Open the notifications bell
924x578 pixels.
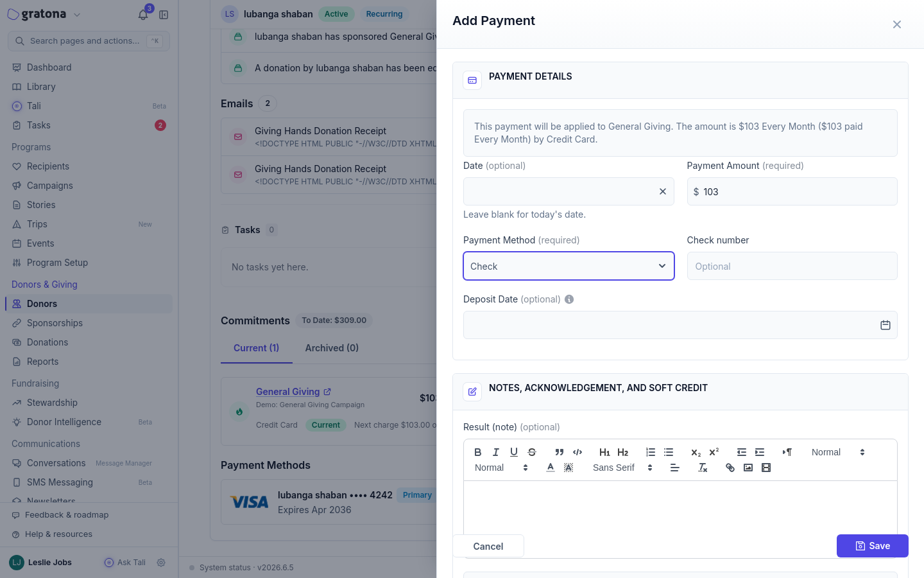[x=143, y=15]
